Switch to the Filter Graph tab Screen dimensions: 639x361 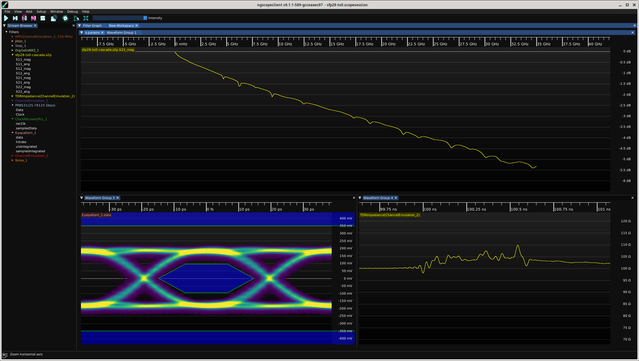pos(92,26)
